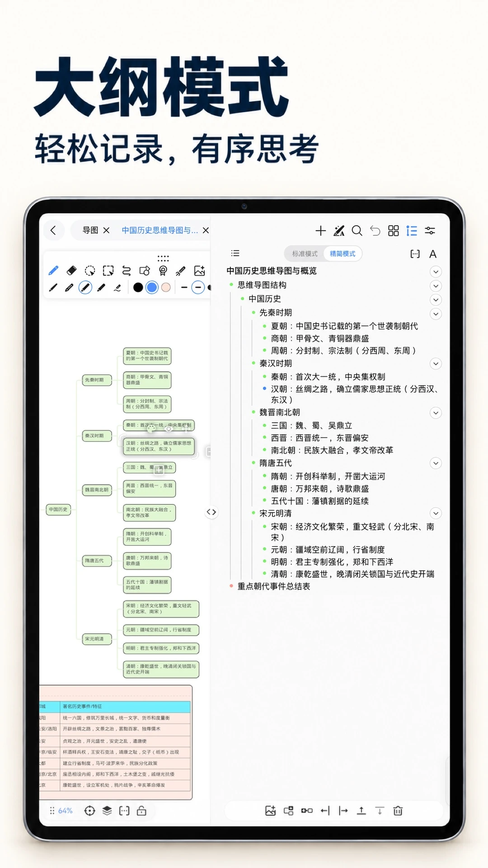
Task: Collapse the 秦汉时期 section
Action: coord(436,363)
